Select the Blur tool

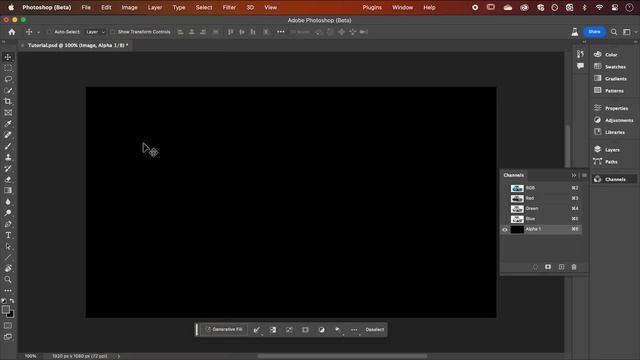[x=8, y=202]
